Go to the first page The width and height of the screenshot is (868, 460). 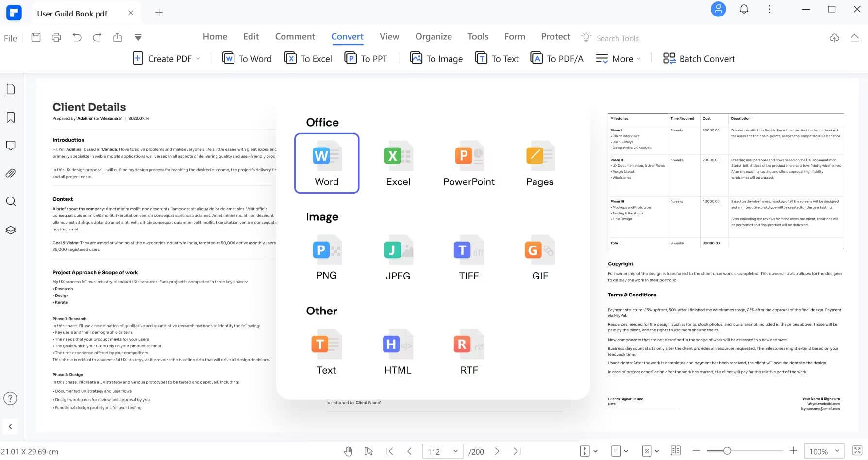389,451
